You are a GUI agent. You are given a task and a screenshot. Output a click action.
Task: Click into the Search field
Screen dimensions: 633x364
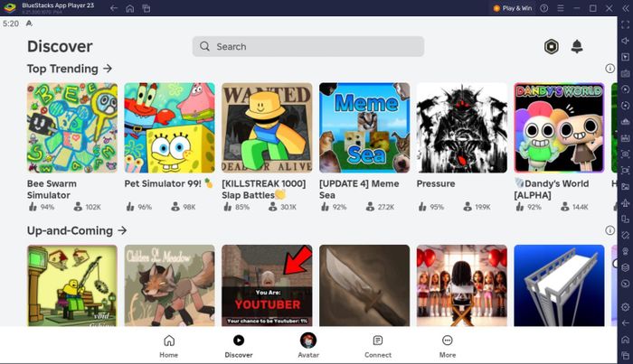click(x=308, y=46)
